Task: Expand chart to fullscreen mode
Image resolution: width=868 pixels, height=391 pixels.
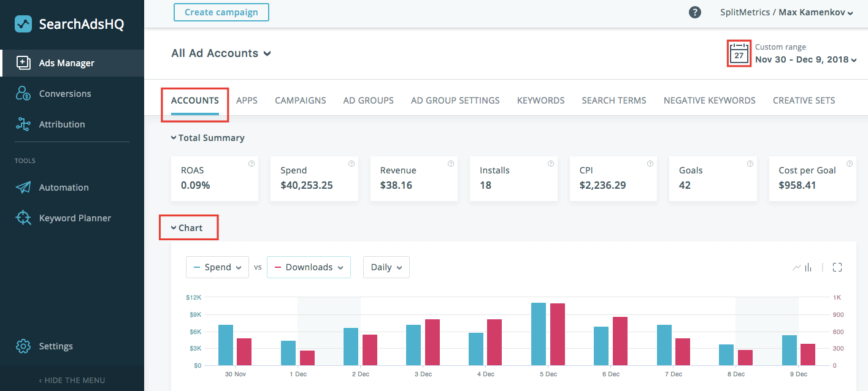Action: pos(837,267)
